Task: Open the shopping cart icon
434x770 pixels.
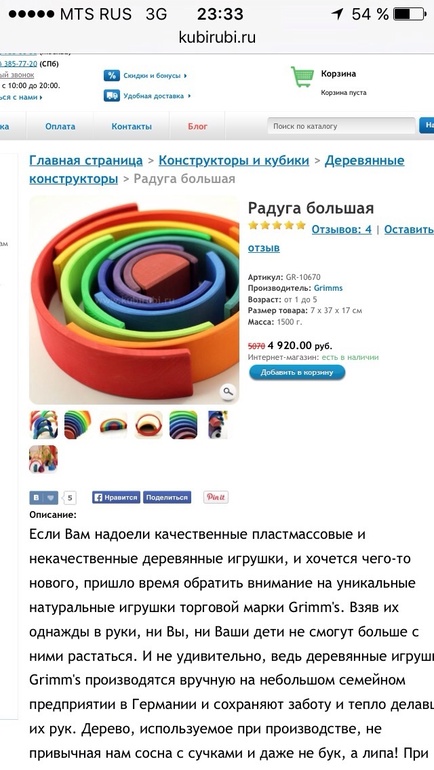Action: [x=303, y=77]
